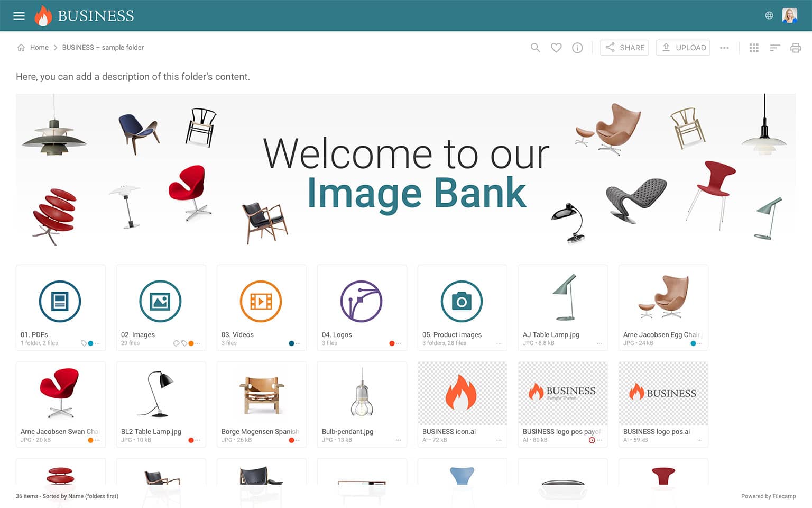The width and height of the screenshot is (812, 508).
Task: Open the folder info icon
Action: [x=577, y=48]
